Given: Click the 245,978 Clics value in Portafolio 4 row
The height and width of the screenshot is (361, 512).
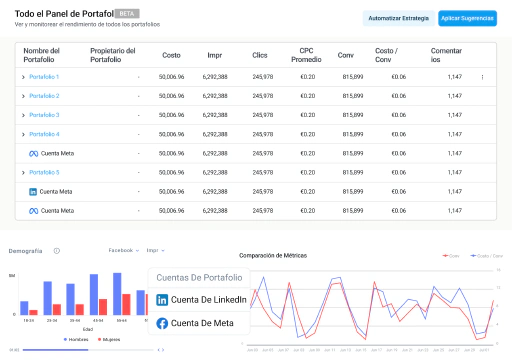Looking at the screenshot, I should (x=263, y=134).
